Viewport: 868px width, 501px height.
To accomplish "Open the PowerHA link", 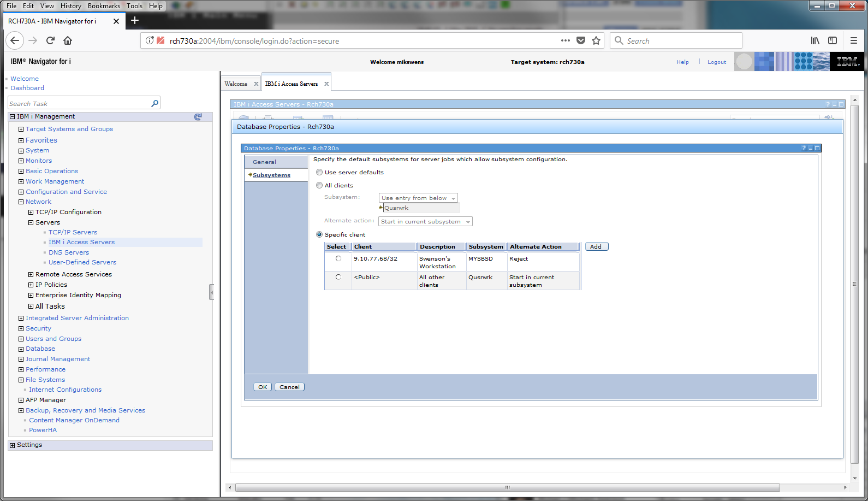I will (x=43, y=430).
